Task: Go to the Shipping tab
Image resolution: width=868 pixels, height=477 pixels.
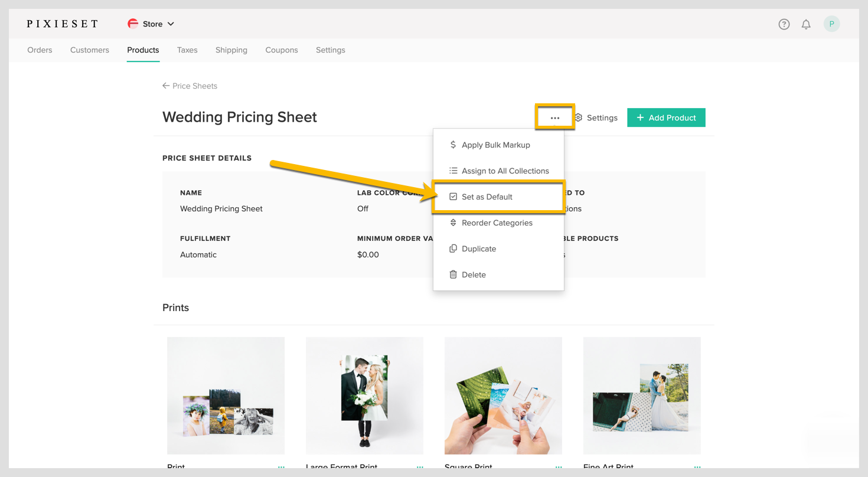Action: point(231,50)
